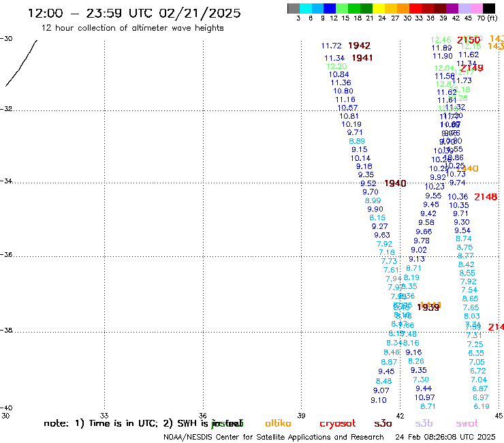Click the wave height value '10.14'
The height and width of the screenshot is (443, 504).
pyautogui.click(x=360, y=158)
